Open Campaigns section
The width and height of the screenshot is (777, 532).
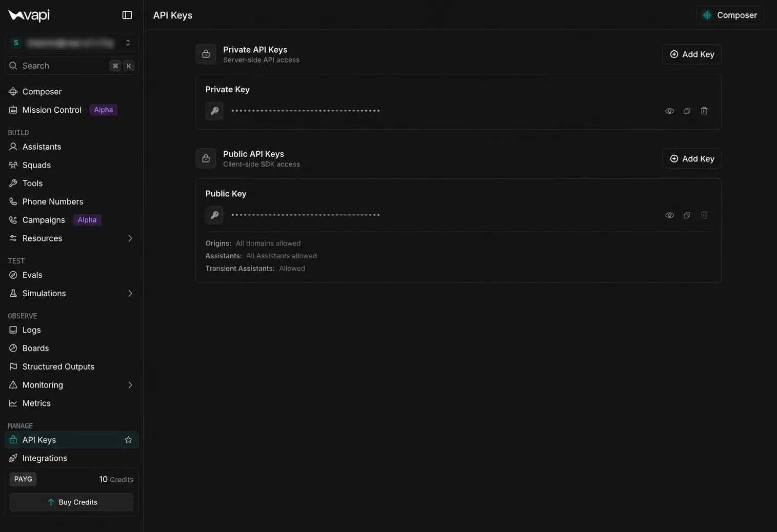(x=72, y=220)
